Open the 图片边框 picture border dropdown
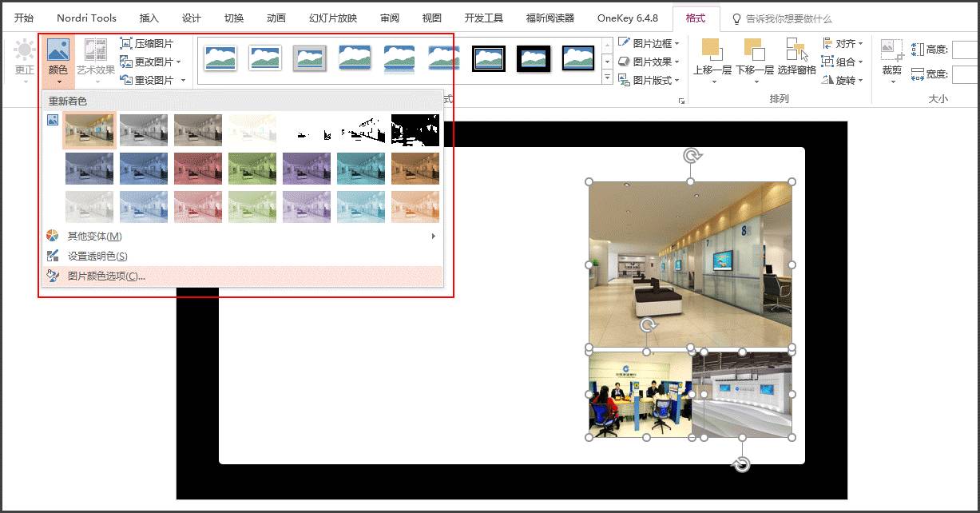This screenshot has width=980, height=513. click(x=648, y=43)
